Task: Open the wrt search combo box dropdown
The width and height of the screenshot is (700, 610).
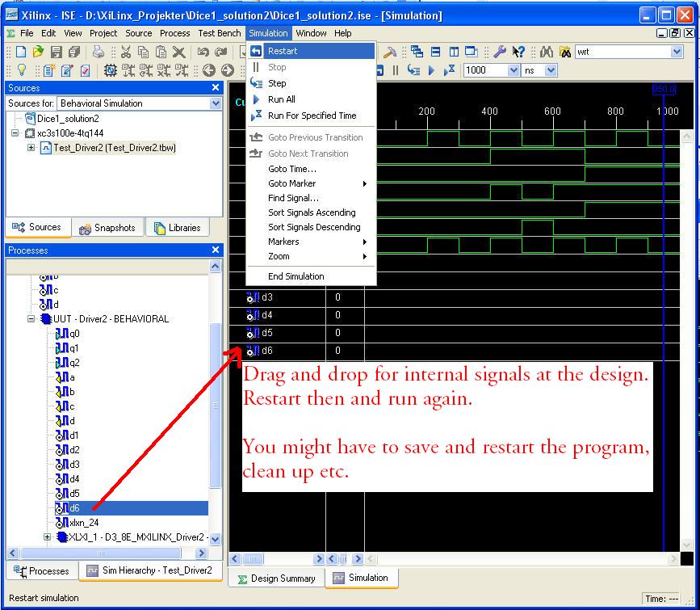Action: pos(677,52)
